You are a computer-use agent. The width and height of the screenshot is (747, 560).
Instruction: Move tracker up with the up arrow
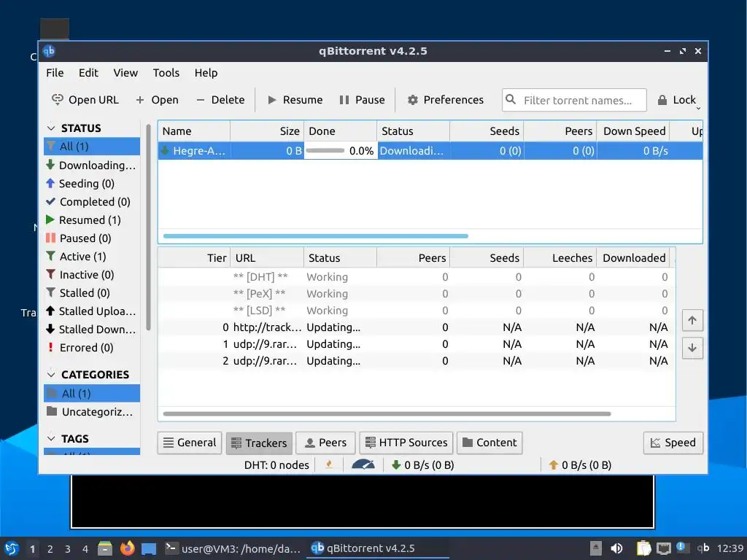pyautogui.click(x=692, y=320)
